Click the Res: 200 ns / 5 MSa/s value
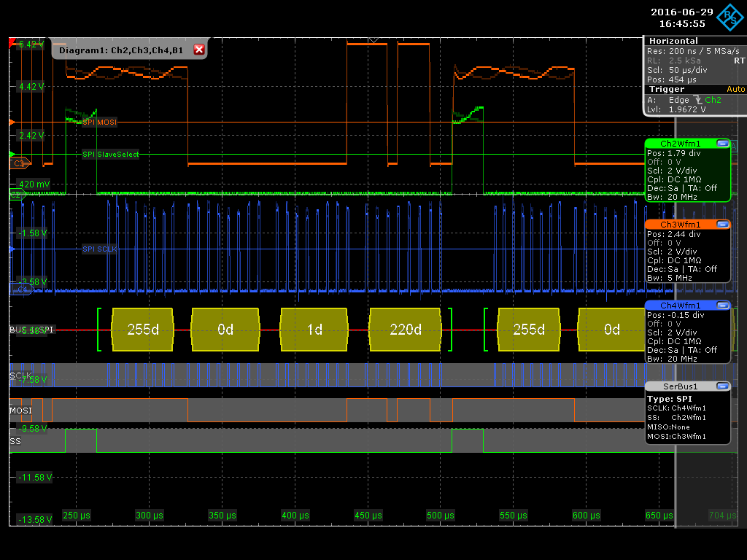The width and height of the screenshot is (747, 560). click(x=693, y=51)
